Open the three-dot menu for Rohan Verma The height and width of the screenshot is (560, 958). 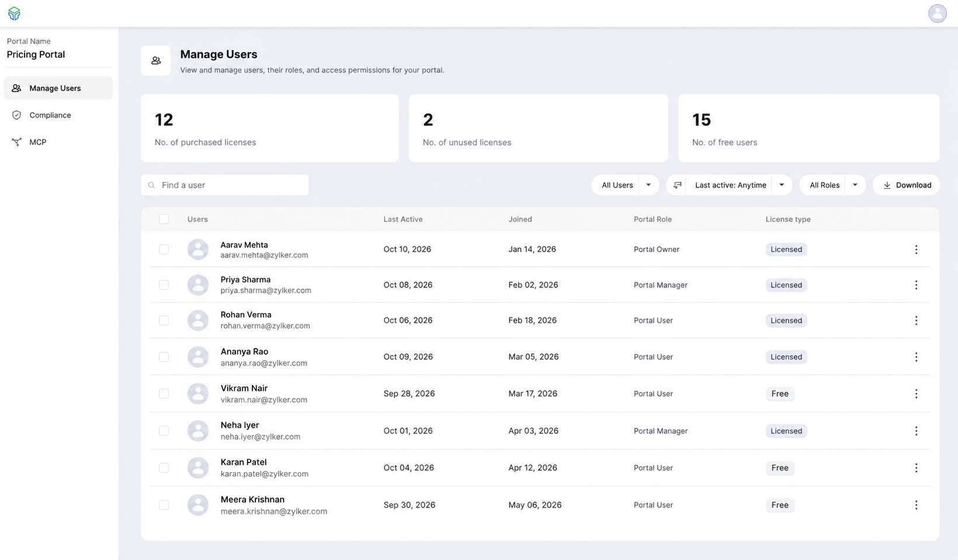(916, 321)
